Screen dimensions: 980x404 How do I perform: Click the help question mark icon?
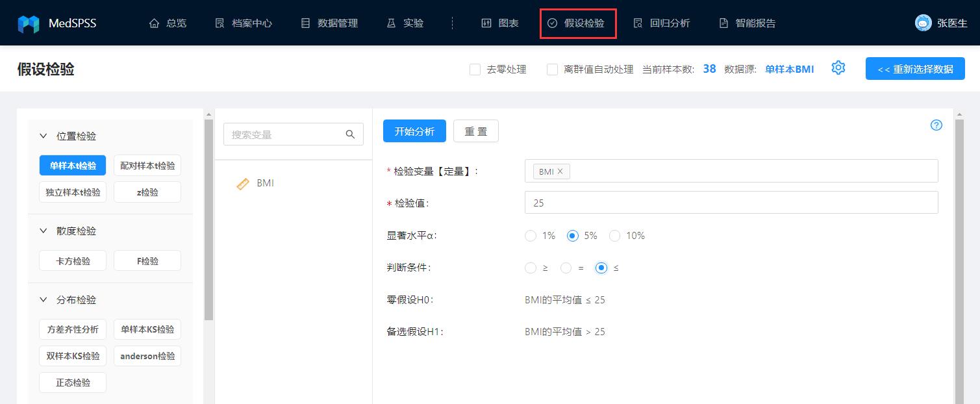[936, 125]
